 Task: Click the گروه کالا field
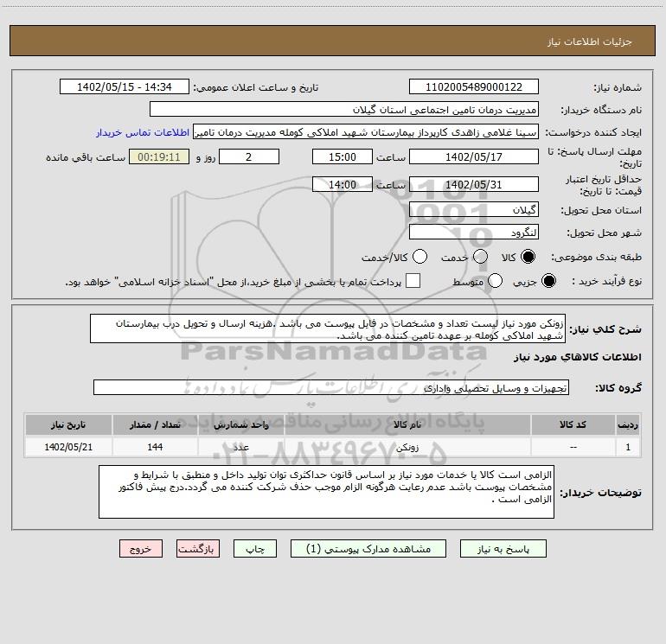(x=331, y=387)
